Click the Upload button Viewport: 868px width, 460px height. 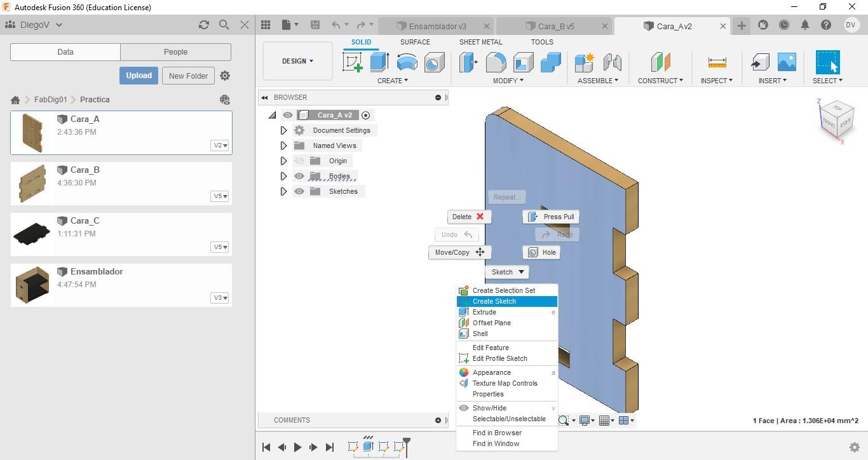(x=139, y=76)
